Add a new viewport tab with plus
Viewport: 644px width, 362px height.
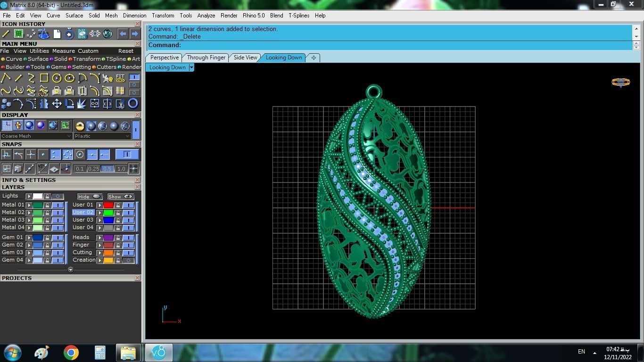click(x=314, y=58)
